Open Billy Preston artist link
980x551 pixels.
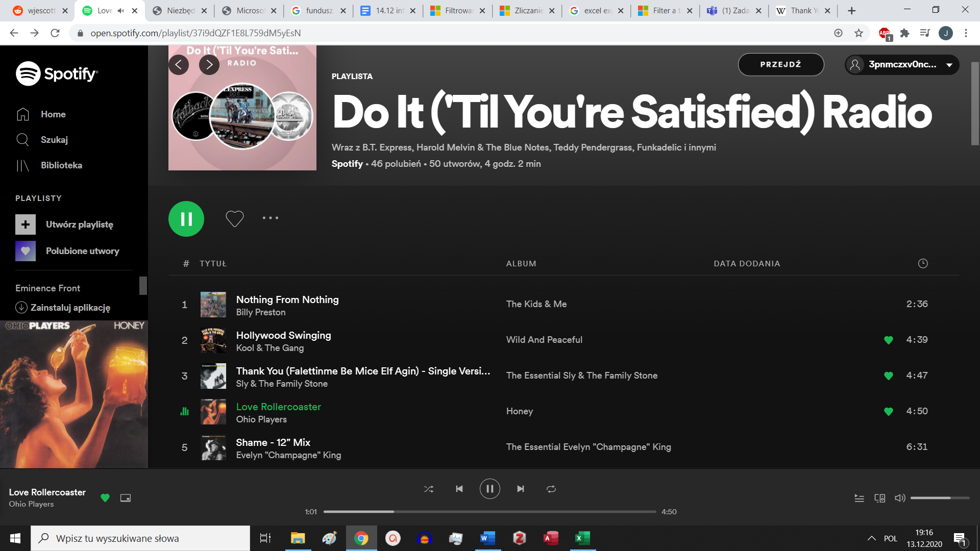click(x=261, y=312)
